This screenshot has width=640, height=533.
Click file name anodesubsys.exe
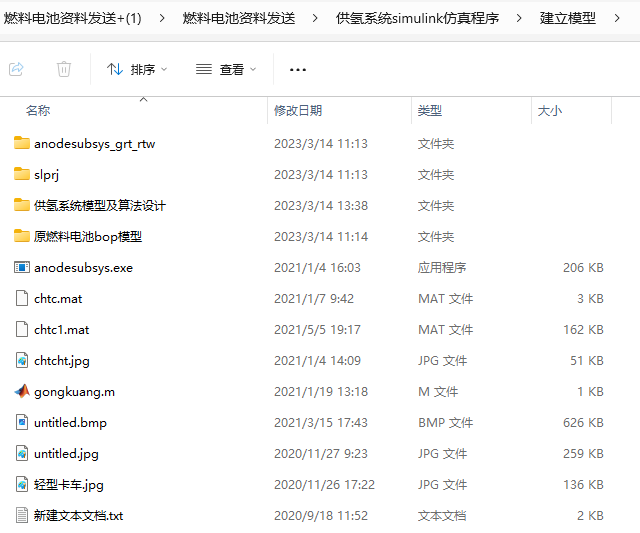click(x=84, y=268)
